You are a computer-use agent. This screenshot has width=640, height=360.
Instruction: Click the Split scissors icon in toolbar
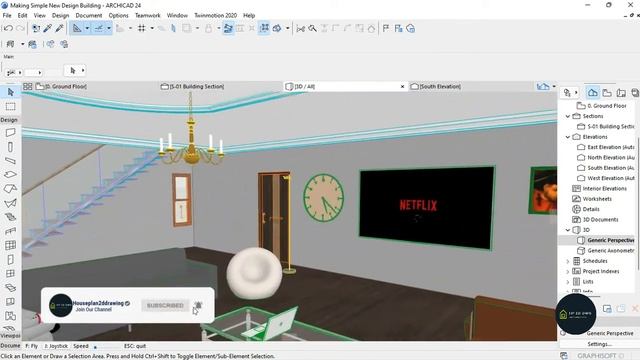301,29
